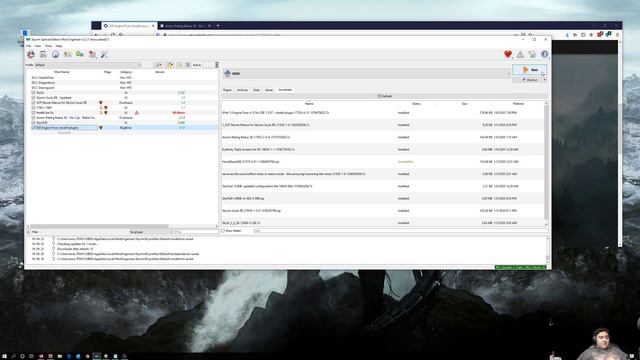
Task: Click the mod name filter field
Action: coord(196,232)
